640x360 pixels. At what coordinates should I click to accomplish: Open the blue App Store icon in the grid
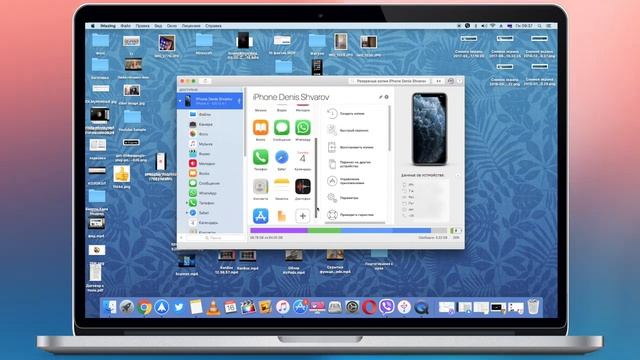pyautogui.click(x=260, y=216)
